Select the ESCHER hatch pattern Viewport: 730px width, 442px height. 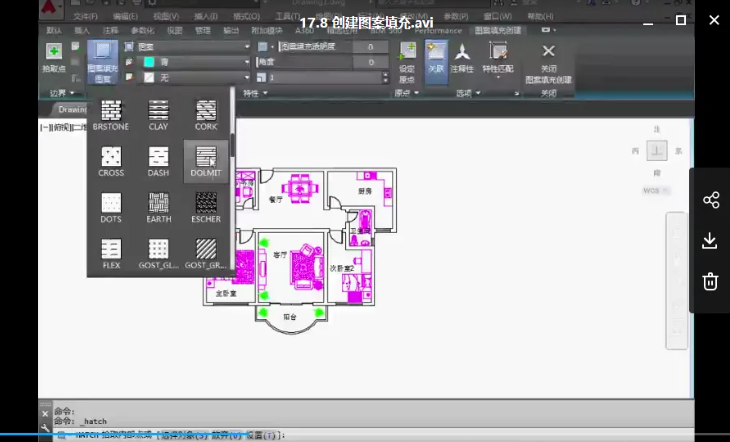206,207
